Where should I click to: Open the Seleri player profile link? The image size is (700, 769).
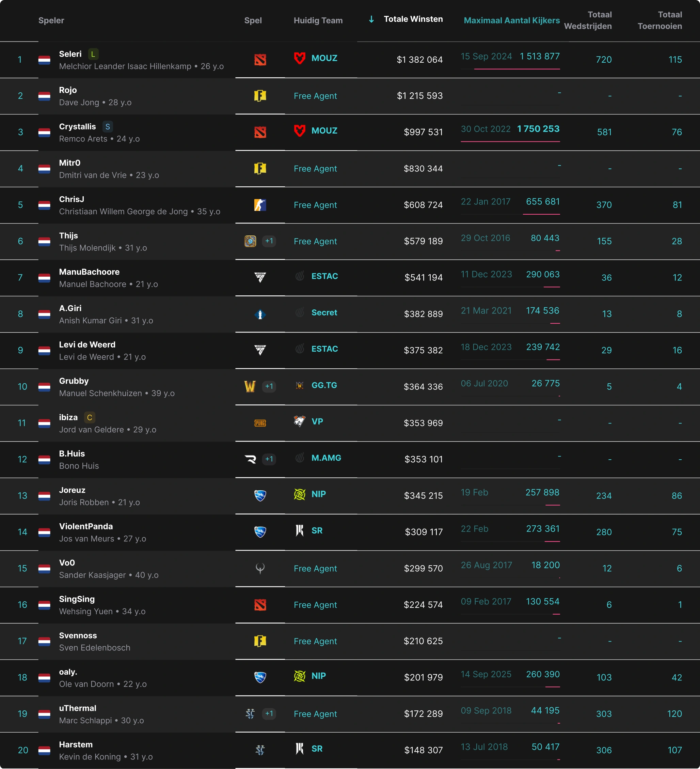[x=70, y=54]
